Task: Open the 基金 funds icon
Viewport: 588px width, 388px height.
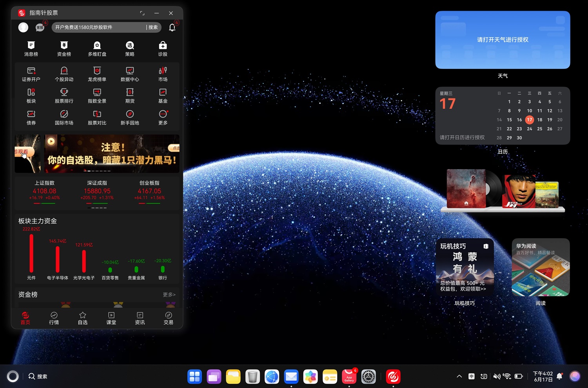Action: click(x=163, y=96)
